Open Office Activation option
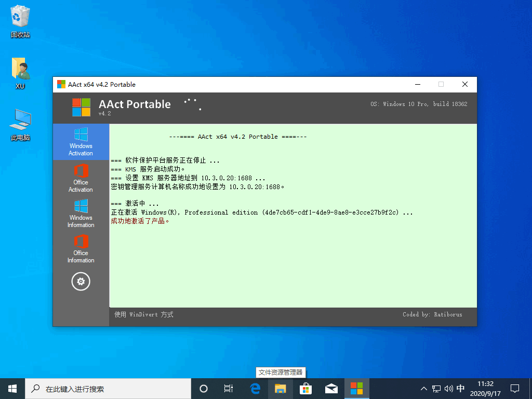Image resolution: width=532 pixels, height=399 pixels. coord(81,178)
